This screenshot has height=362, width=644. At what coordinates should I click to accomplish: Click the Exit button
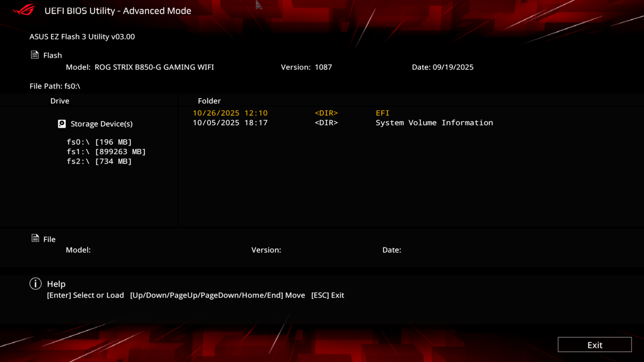[x=595, y=345]
